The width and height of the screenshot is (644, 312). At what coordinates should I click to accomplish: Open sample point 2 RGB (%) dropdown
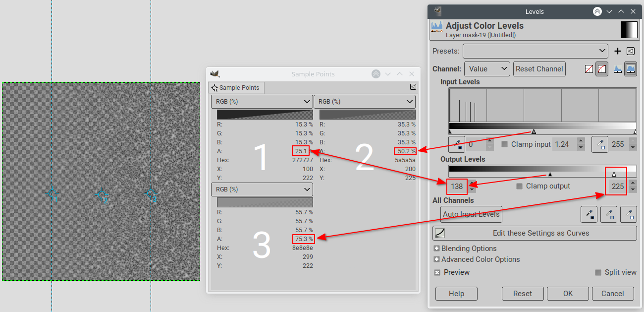[x=364, y=102]
